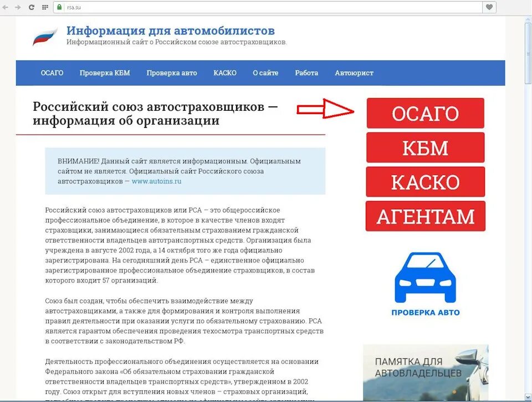Click the blue car Проверка авто icon
The width and height of the screenshot is (532, 402).
tap(425, 277)
